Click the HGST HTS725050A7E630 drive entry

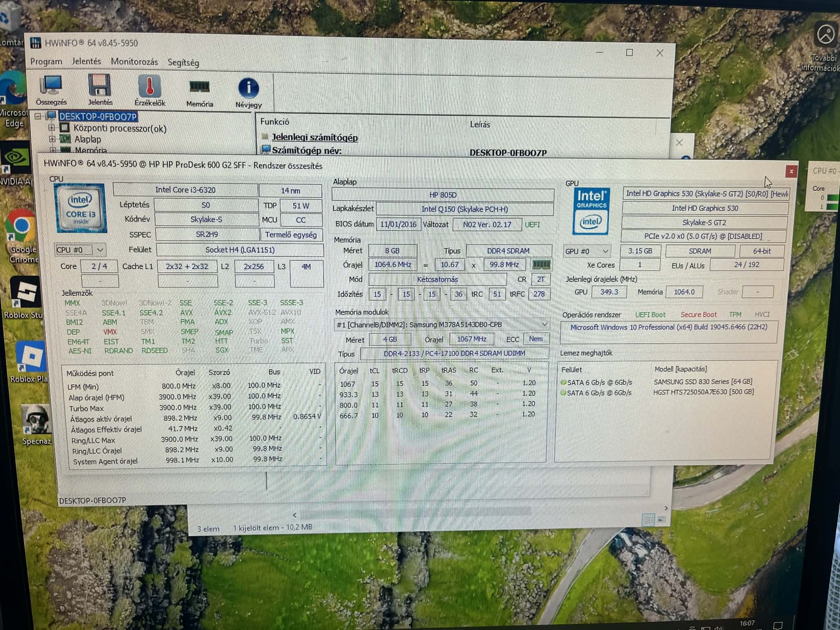coord(703,392)
